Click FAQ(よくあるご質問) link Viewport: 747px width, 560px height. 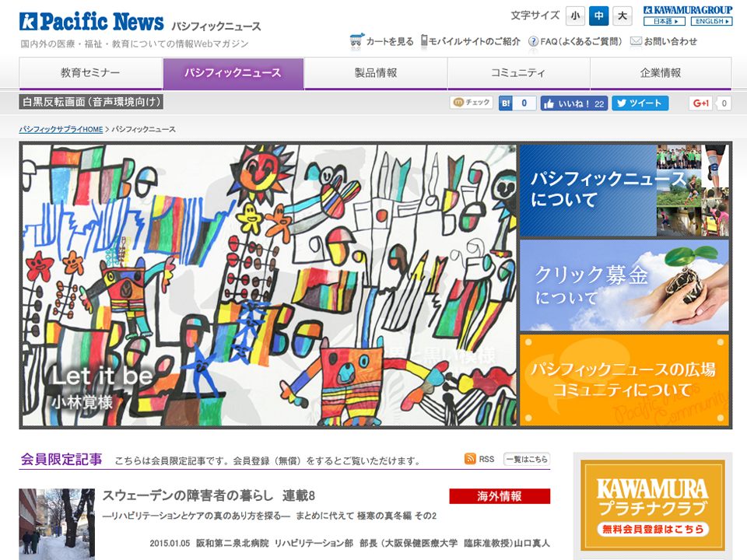581,42
